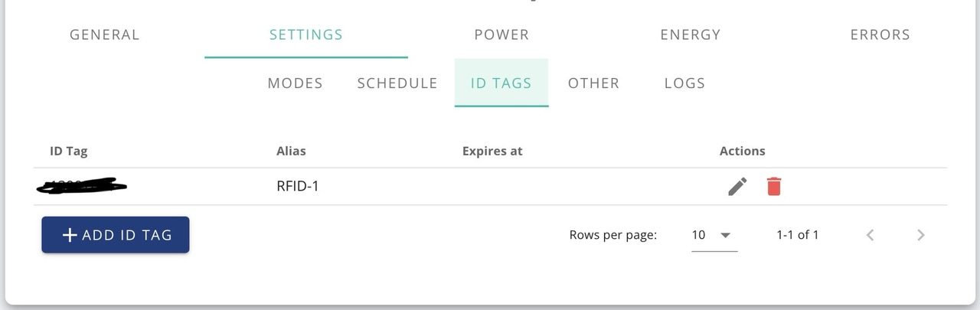The height and width of the screenshot is (310, 980).
Task: Open the Modes sub-tab
Action: [295, 83]
